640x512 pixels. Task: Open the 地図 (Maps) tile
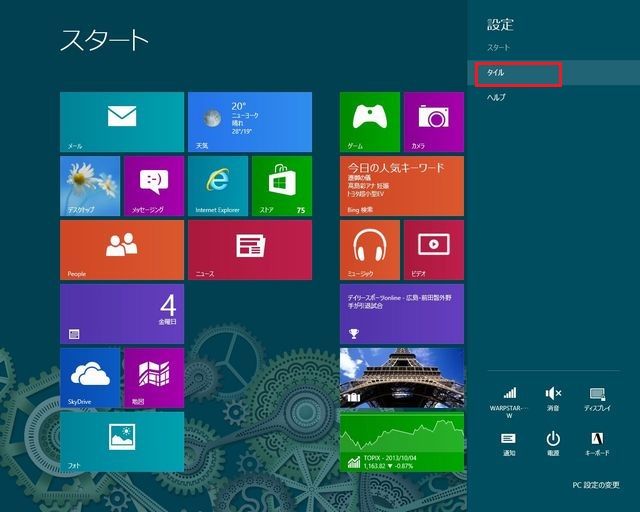click(x=154, y=378)
